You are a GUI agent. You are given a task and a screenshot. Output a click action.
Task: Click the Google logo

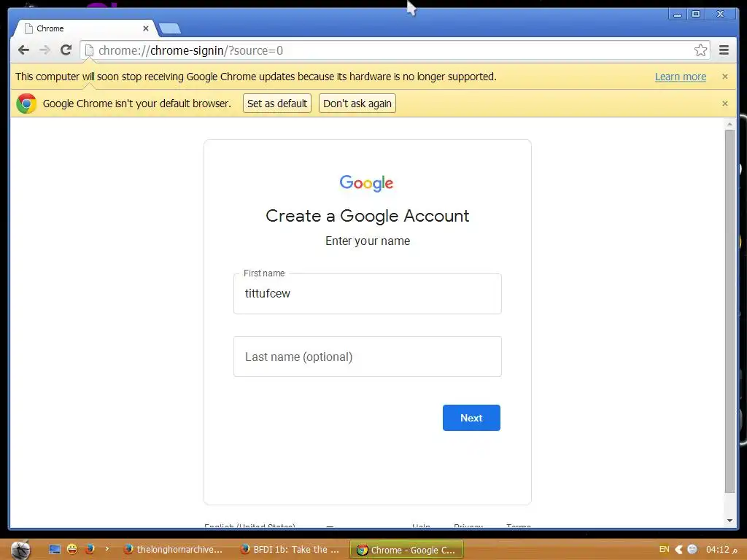[366, 183]
